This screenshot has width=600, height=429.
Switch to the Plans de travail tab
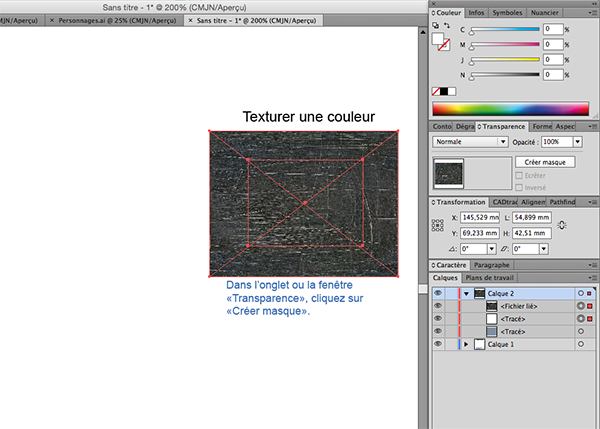(x=491, y=277)
